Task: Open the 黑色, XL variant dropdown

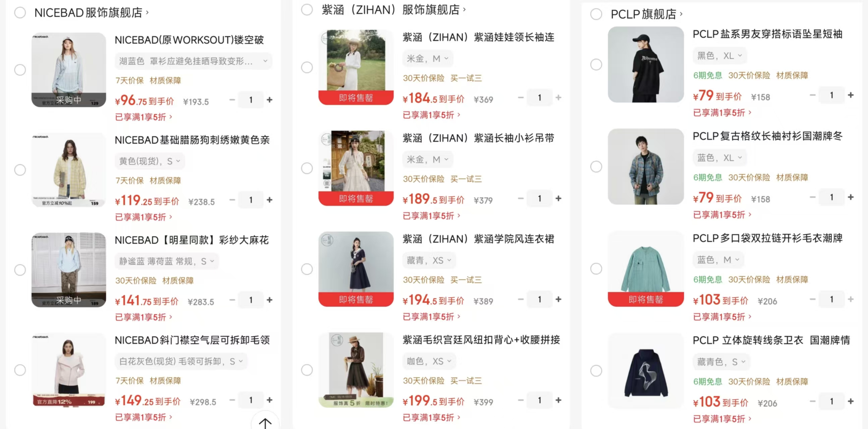Action: 719,56
